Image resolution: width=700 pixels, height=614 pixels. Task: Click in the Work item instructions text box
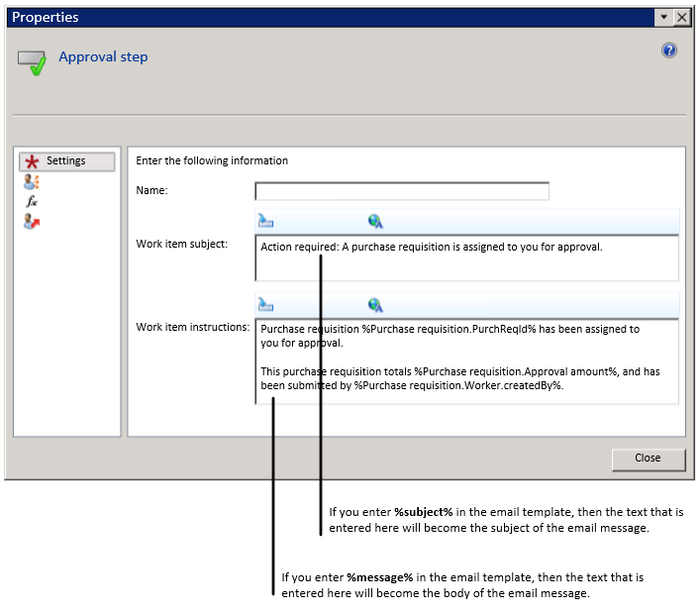(x=465, y=361)
